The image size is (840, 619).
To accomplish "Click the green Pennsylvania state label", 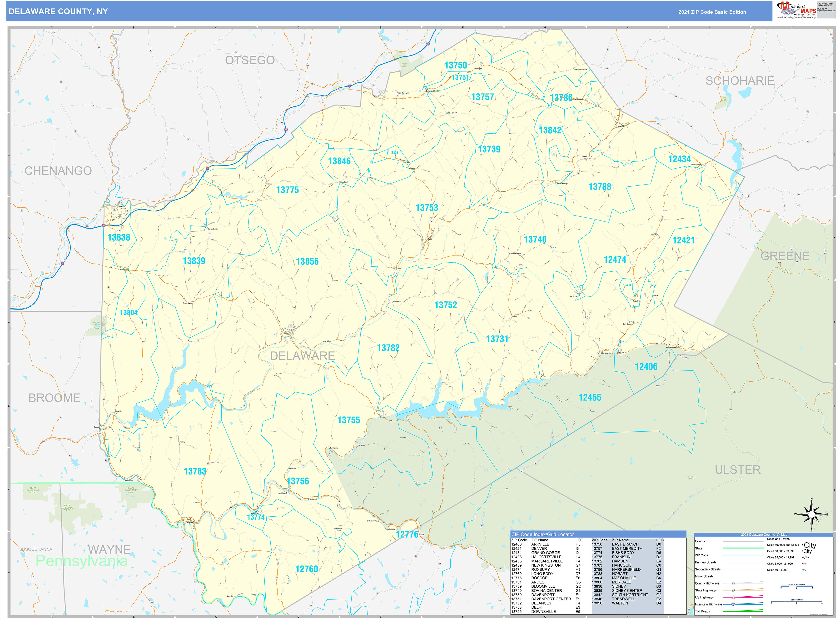I will [81, 561].
